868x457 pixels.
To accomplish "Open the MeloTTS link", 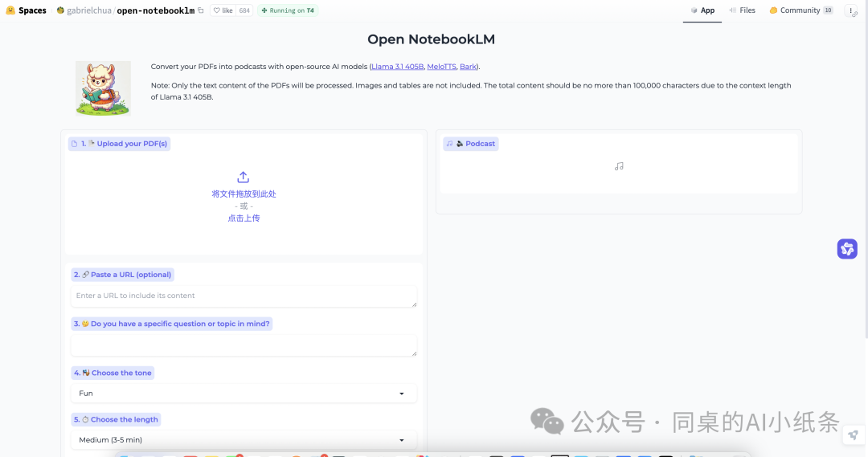I will (442, 67).
